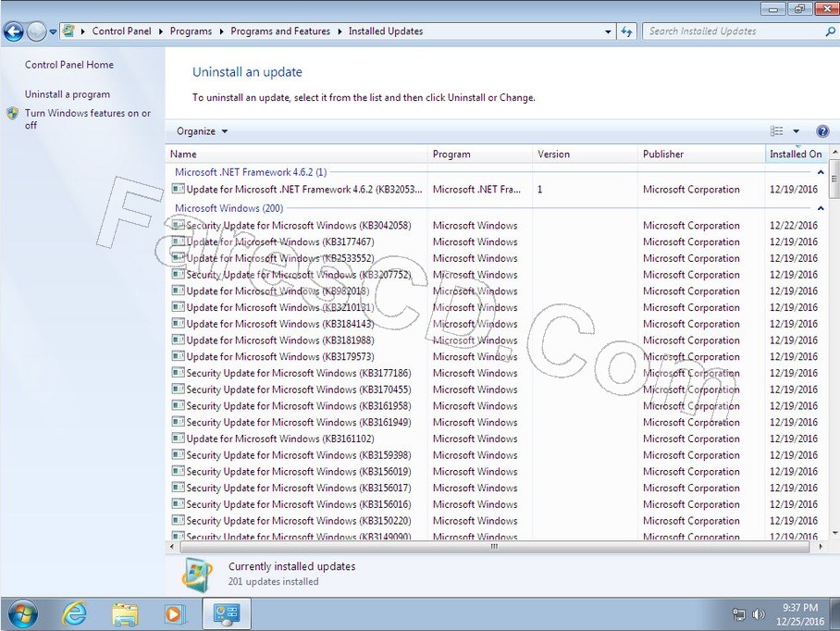Click icon of update KB3181988
840x631 pixels.
pos(178,340)
